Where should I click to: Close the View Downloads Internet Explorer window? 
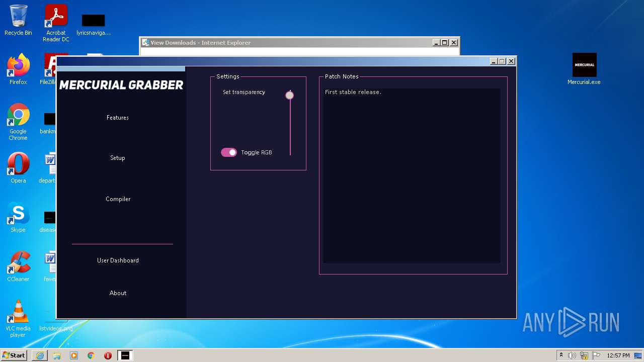(453, 43)
